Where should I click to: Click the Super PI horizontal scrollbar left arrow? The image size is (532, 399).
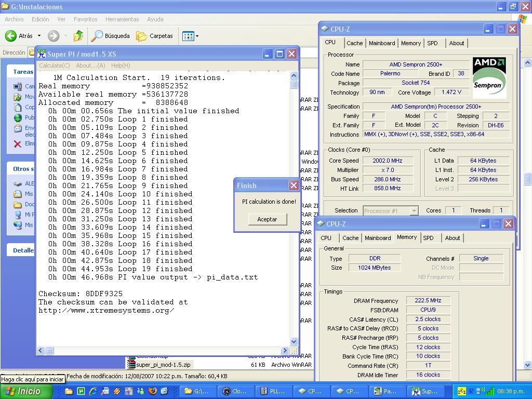[x=41, y=351]
